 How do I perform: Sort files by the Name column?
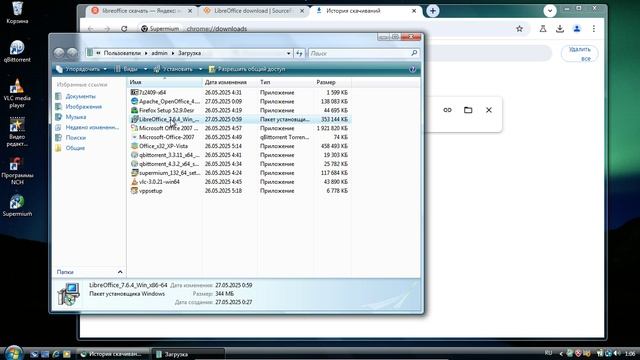(x=164, y=82)
